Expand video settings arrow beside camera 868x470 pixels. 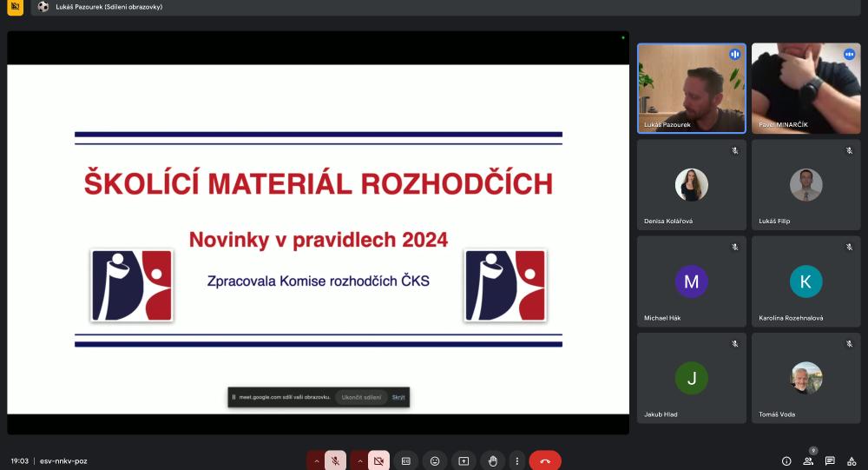pos(359,461)
